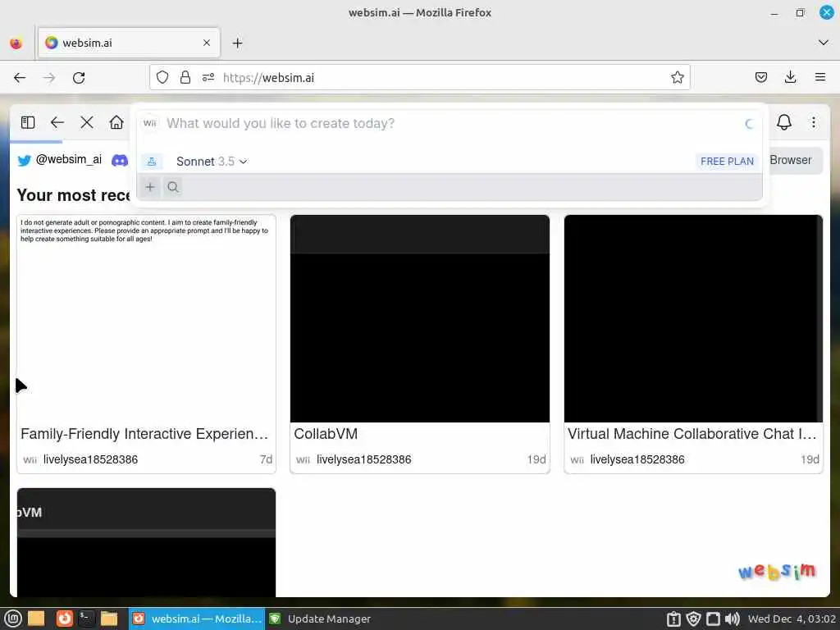Expand the list all tabs chevron
The height and width of the screenshot is (630, 840).
click(823, 43)
